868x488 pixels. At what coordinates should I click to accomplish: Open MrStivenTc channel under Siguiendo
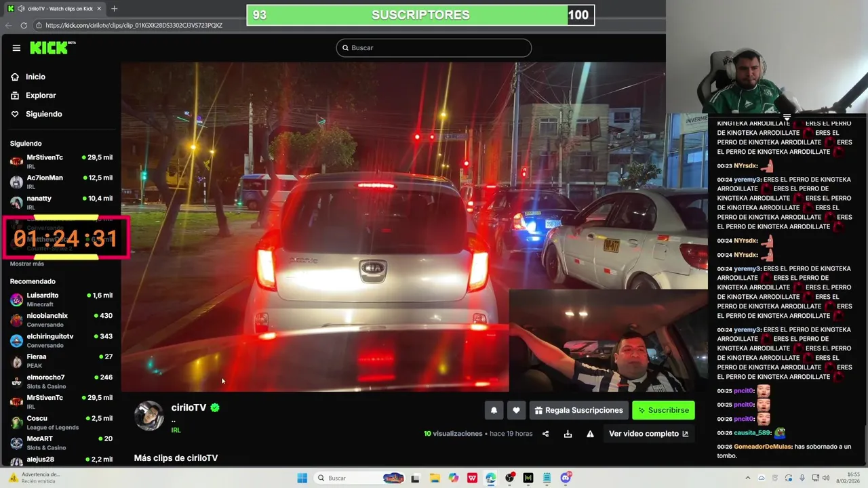pos(61,161)
